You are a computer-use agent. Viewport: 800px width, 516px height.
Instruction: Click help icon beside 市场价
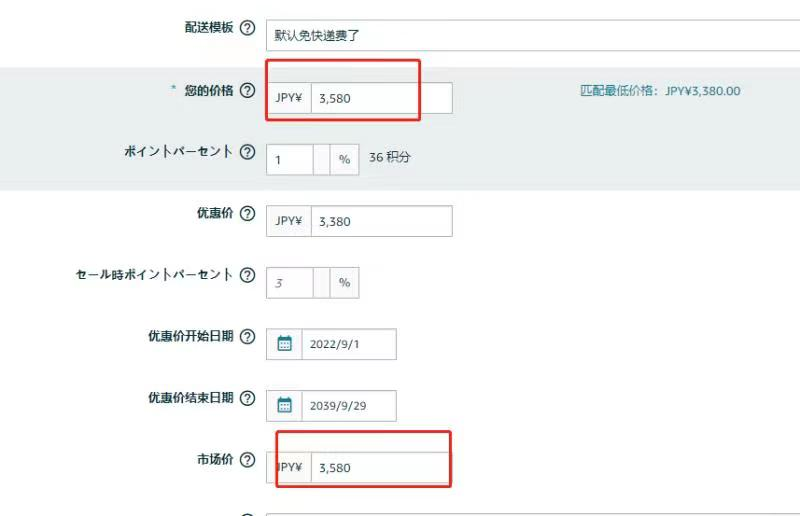[247, 460]
